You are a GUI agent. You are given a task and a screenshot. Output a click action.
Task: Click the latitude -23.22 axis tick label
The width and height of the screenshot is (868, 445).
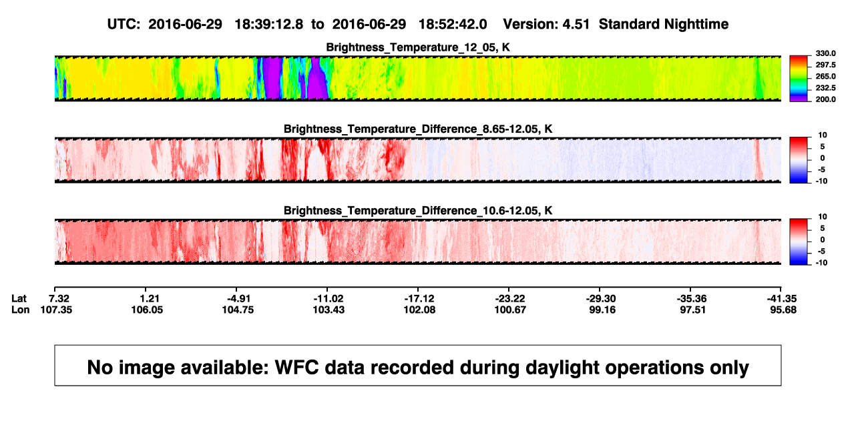(511, 298)
